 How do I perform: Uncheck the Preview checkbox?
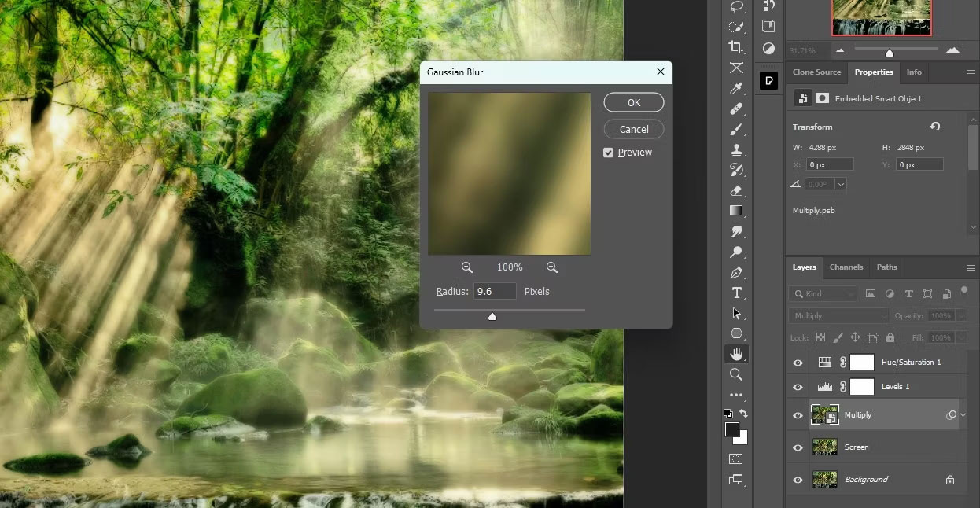pos(608,153)
